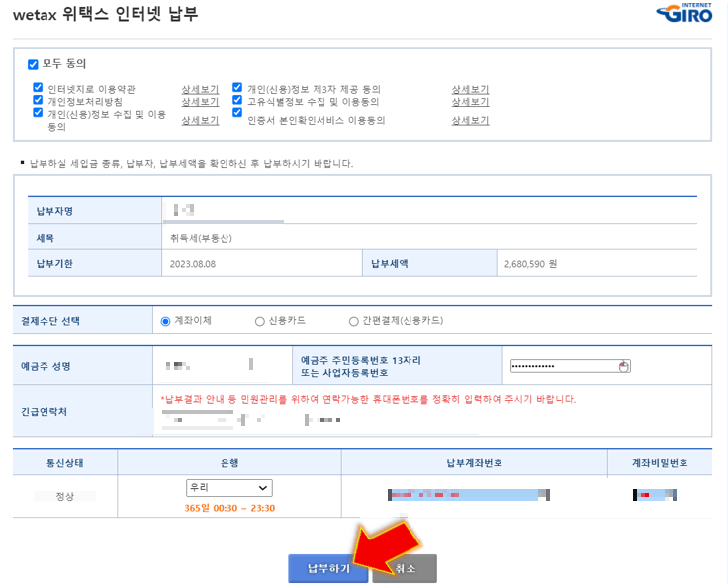
Task: Click the 납부세액 value 2,680,590 원
Action: tap(530, 264)
